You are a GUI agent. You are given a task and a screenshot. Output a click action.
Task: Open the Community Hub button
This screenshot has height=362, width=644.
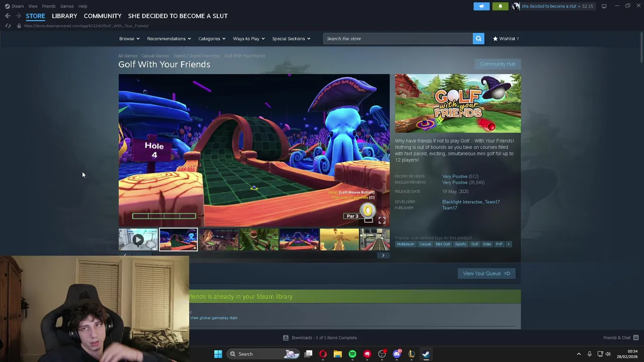point(498,64)
